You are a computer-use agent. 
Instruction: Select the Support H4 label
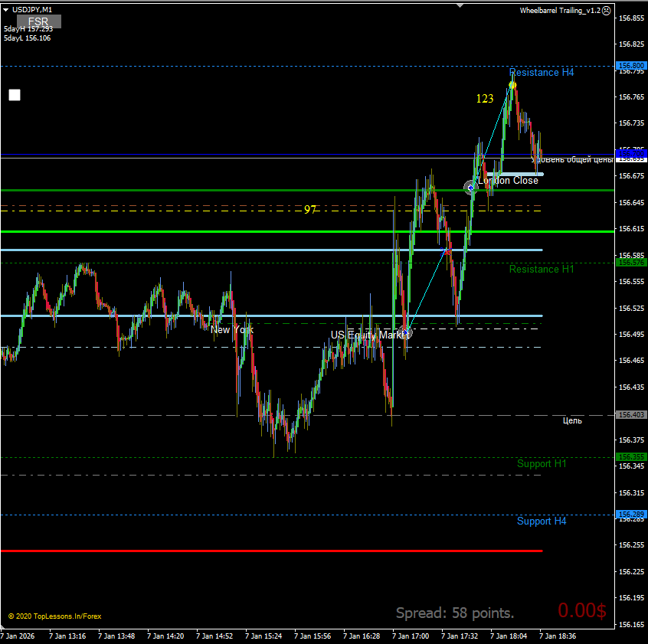click(x=542, y=521)
